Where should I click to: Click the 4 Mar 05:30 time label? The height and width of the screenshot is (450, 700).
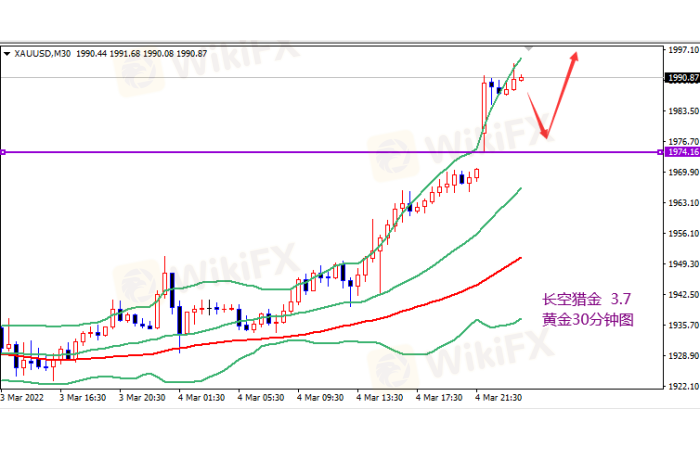click(x=262, y=397)
